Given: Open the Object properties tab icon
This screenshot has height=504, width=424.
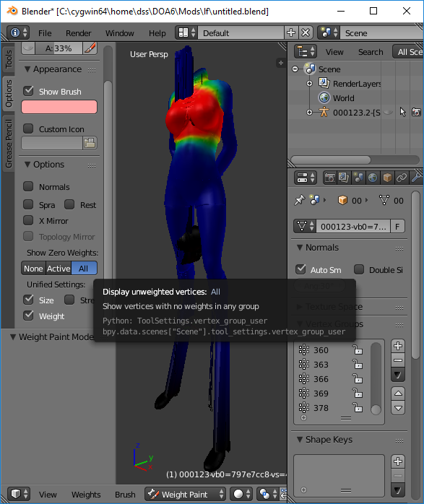Looking at the screenshot, I should [x=387, y=178].
